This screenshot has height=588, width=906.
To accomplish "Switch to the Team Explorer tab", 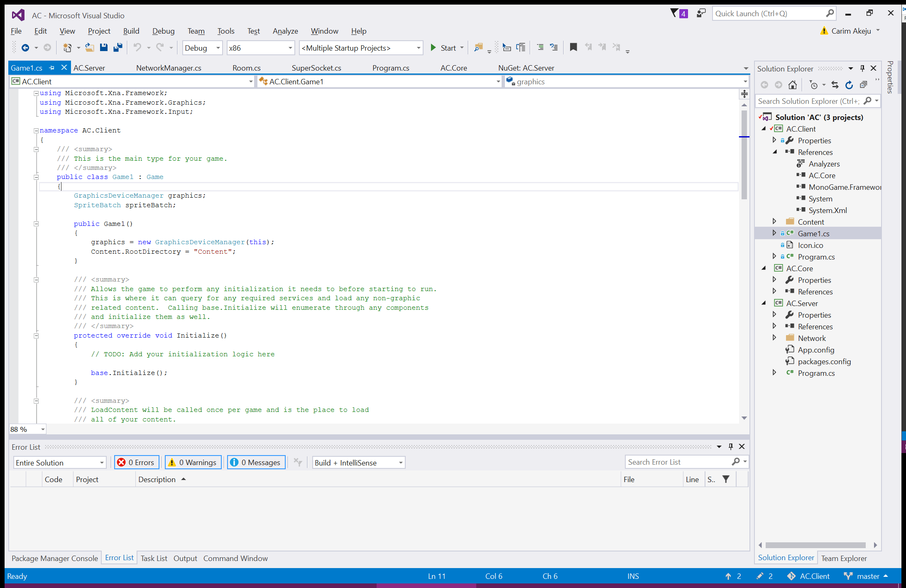I will click(x=844, y=559).
